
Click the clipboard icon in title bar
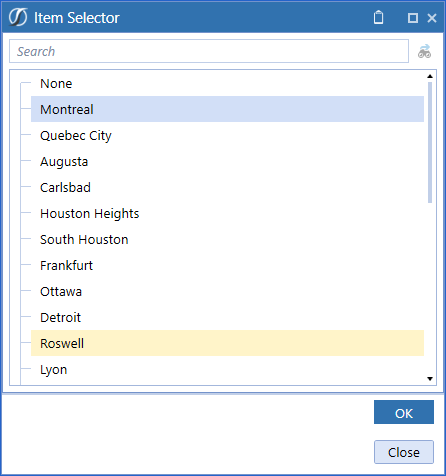point(378,17)
